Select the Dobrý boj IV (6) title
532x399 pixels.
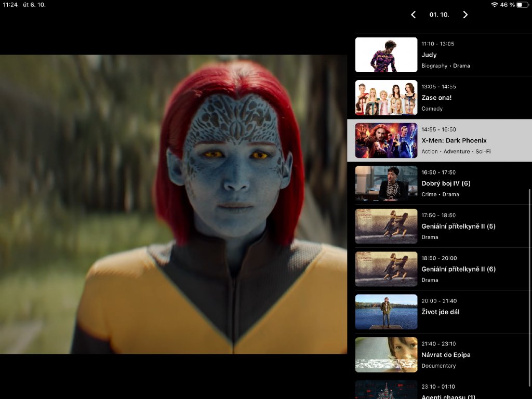click(446, 183)
